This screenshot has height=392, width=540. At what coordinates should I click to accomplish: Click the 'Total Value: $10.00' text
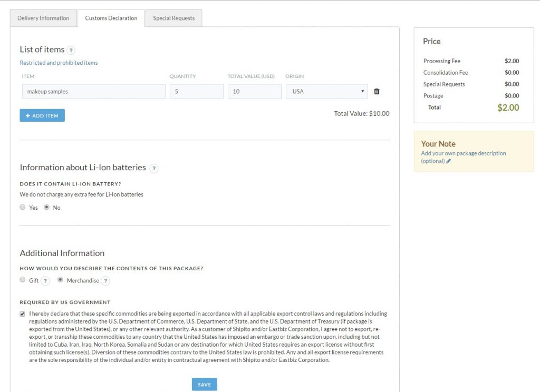point(362,114)
